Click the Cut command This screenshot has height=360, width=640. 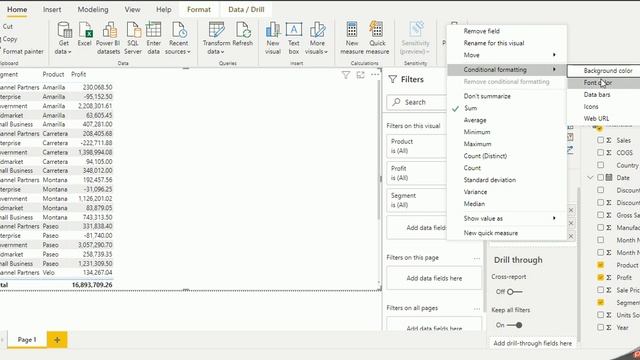8,27
